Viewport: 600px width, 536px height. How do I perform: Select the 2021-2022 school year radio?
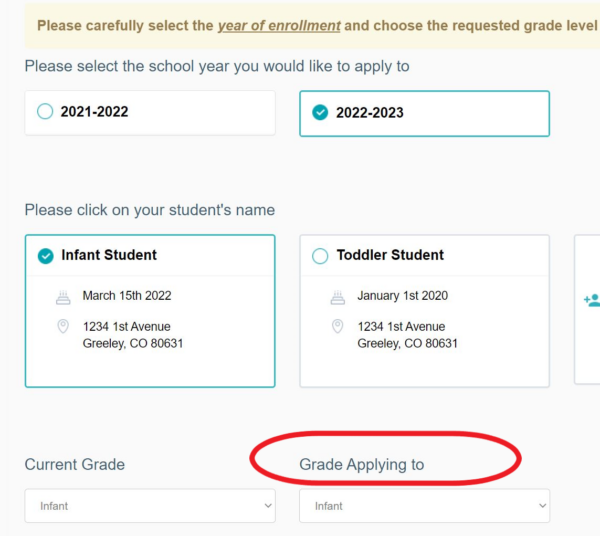(x=45, y=112)
